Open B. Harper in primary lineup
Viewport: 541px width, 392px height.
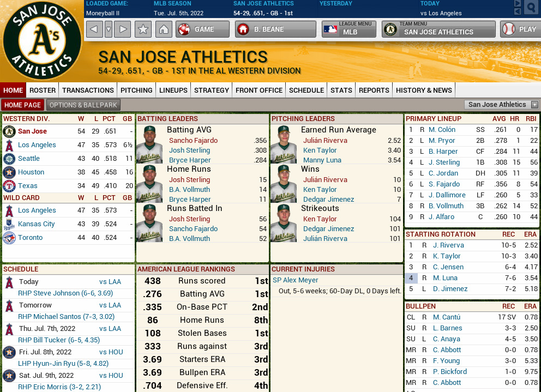pyautogui.click(x=443, y=151)
